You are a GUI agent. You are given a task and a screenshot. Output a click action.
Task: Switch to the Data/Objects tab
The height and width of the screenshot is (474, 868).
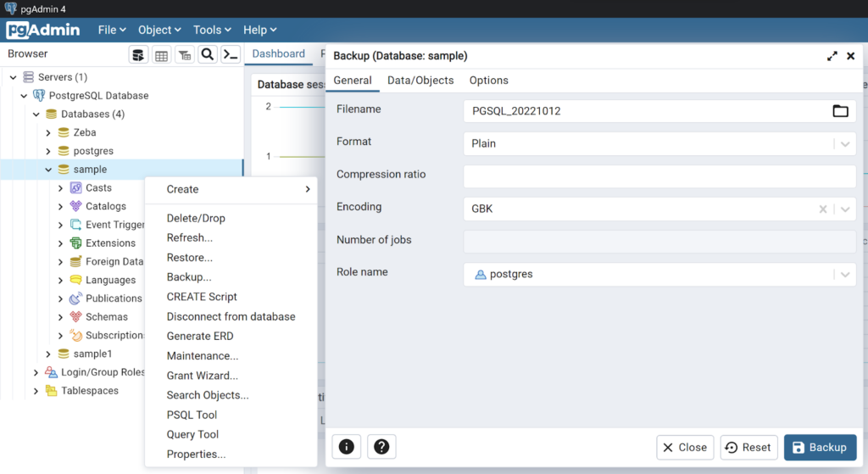(420, 81)
